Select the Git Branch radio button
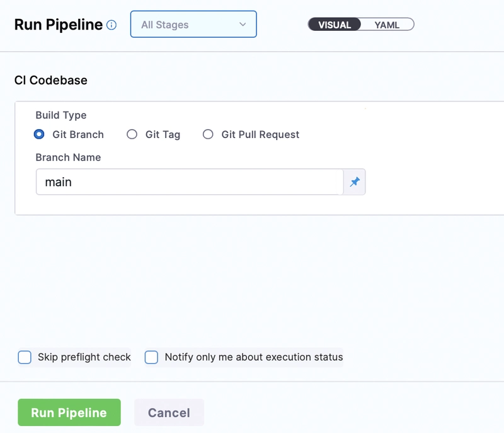504x433 pixels. [x=39, y=134]
